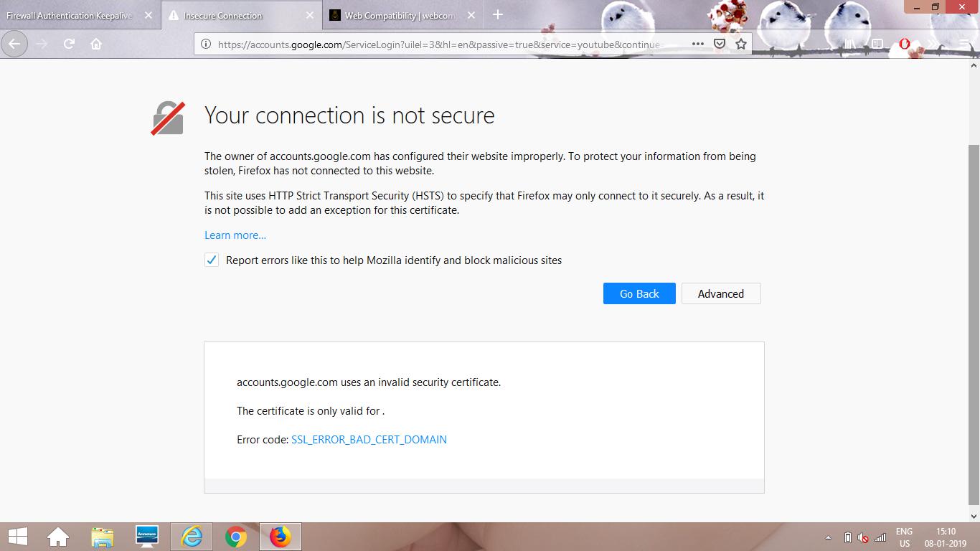Reload the current page
The width and height of the screenshot is (980, 551).
[69, 44]
